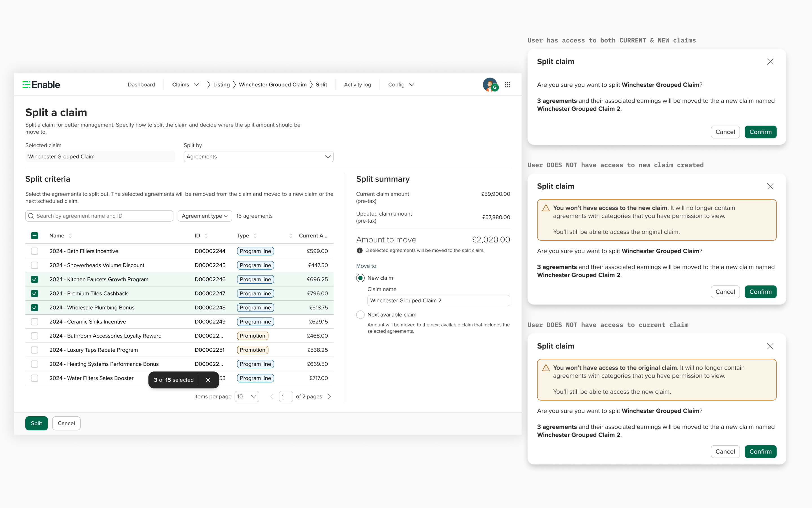Image resolution: width=812 pixels, height=508 pixels.
Task: Dismiss the 3 of 15 selected toast
Action: click(x=208, y=380)
